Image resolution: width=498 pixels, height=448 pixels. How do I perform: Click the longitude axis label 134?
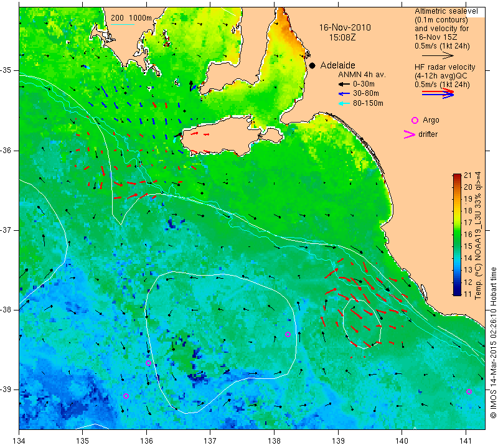tap(19, 441)
